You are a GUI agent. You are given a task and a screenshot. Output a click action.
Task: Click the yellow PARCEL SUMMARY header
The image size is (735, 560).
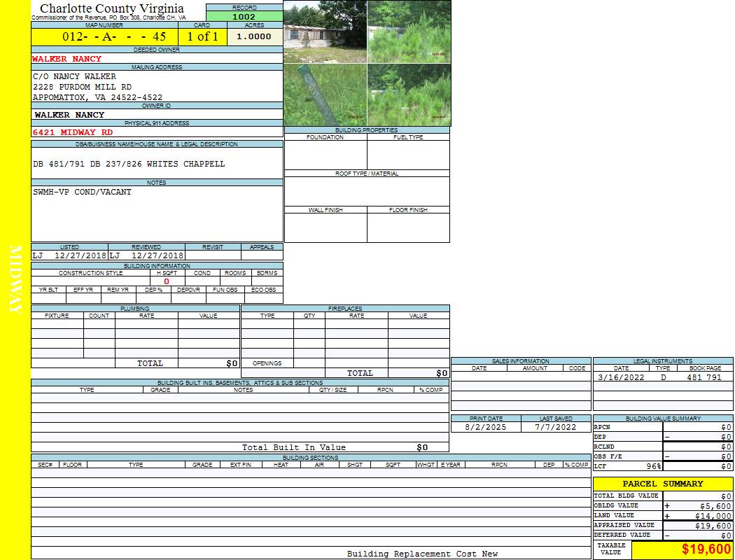[x=662, y=484]
